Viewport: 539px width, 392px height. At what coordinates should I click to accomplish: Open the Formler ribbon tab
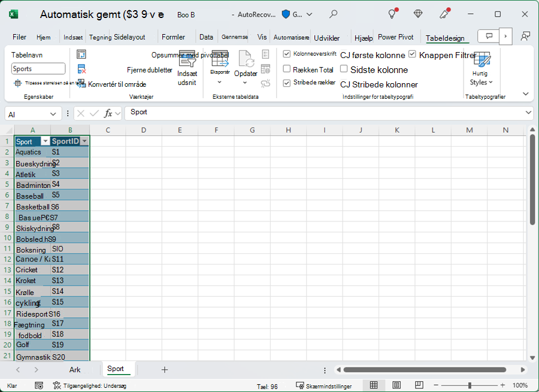point(173,37)
